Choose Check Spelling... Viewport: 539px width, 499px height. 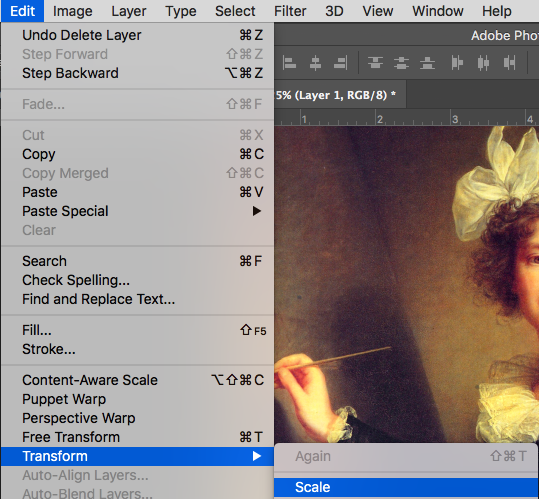click(138, 280)
